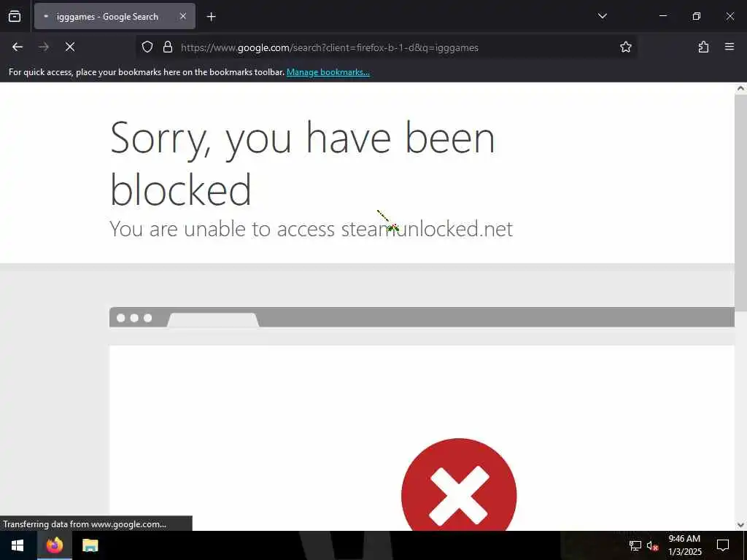747x560 pixels.
Task: Open Firefox View icon in tab bar
Action: click(15, 17)
